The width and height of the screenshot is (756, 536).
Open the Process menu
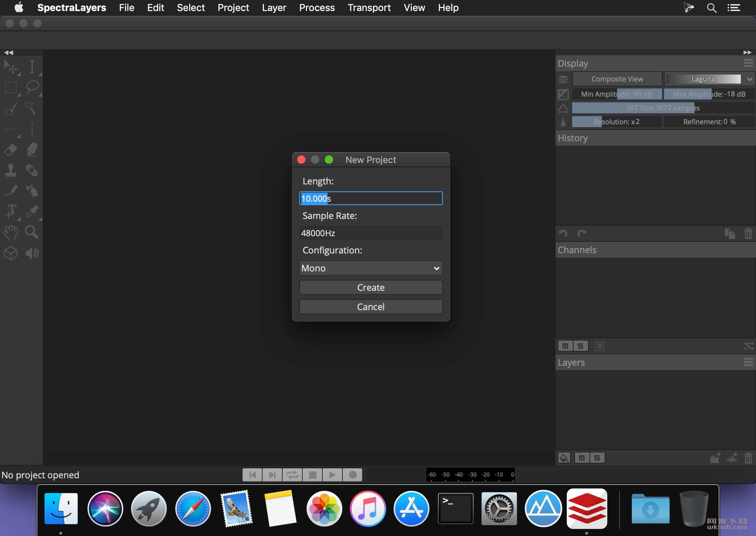[317, 8]
